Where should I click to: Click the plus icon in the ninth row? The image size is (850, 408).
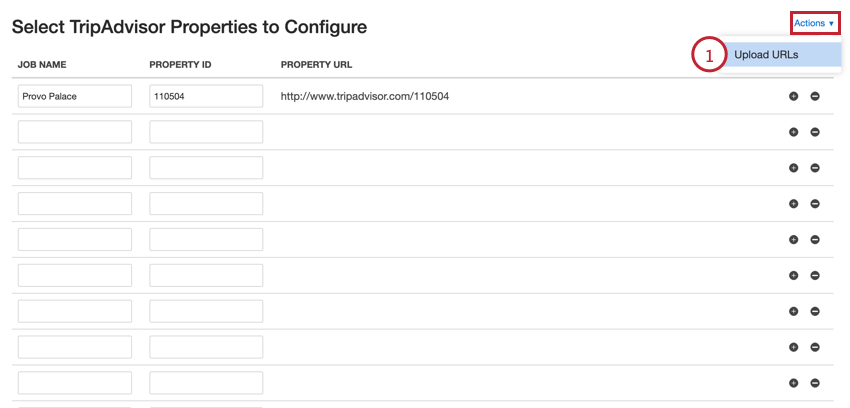point(794,383)
